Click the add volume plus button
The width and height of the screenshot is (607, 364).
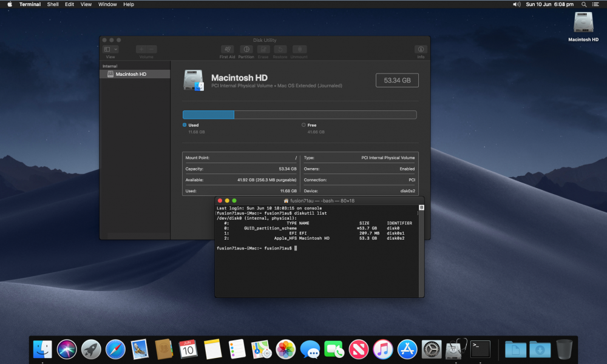click(x=141, y=50)
